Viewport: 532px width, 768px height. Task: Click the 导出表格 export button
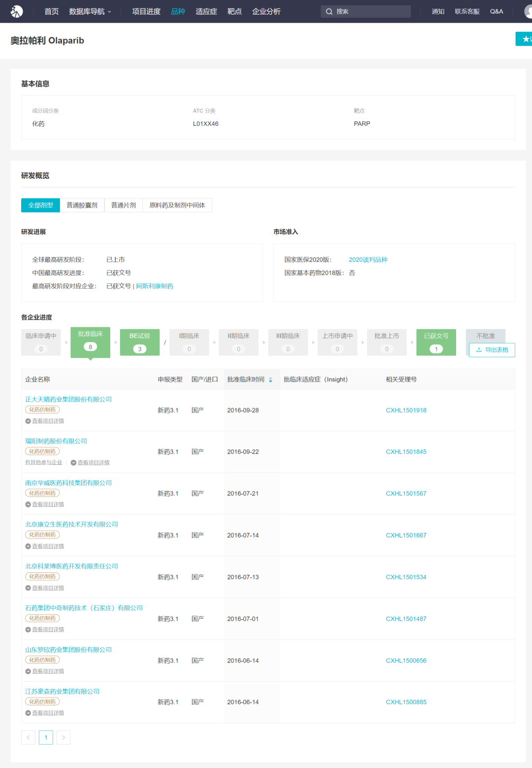click(x=492, y=350)
